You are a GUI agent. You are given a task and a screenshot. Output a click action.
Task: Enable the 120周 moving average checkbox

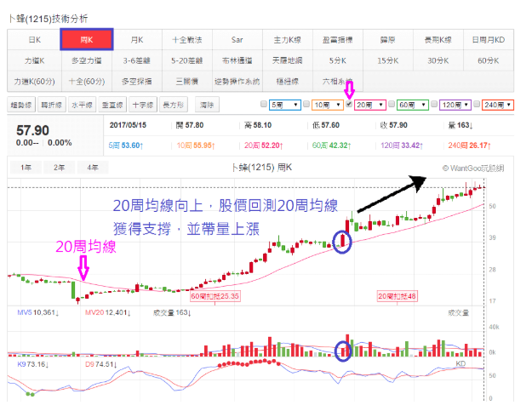coord(434,104)
